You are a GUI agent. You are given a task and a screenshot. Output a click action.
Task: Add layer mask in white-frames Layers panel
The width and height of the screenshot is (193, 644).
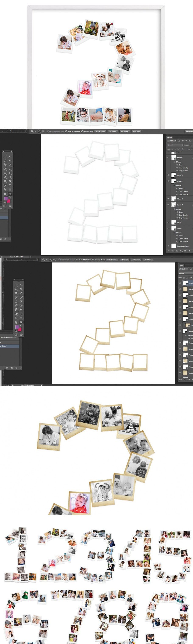[x=177, y=251]
